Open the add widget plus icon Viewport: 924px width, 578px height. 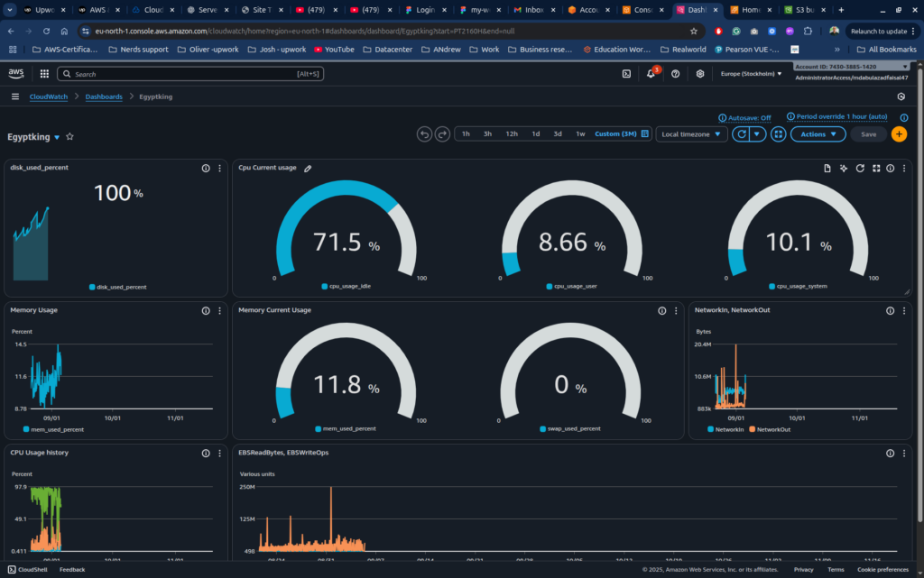click(x=900, y=133)
